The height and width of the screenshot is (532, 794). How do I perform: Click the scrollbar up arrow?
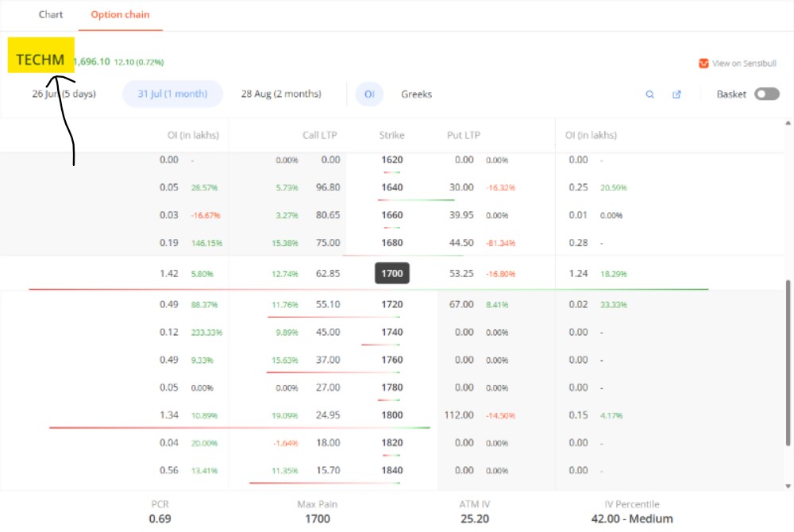[788, 124]
